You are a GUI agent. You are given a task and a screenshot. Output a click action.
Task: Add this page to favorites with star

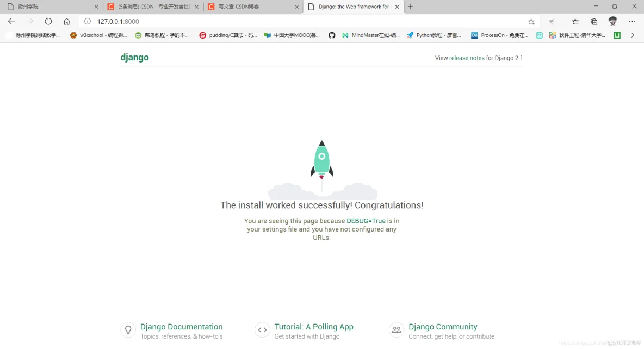coord(531,21)
